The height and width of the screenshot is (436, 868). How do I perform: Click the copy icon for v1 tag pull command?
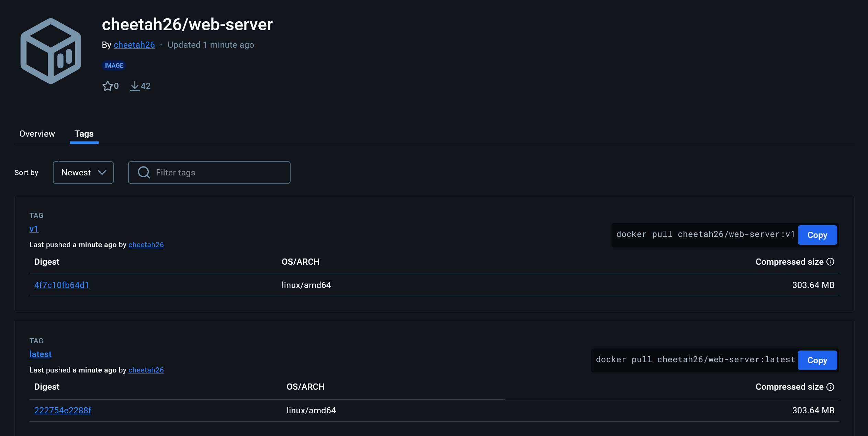(818, 235)
